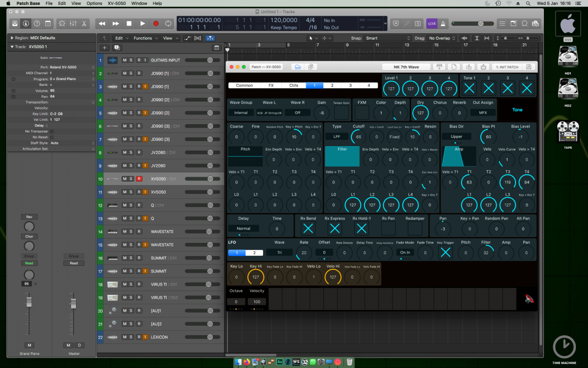Open the Editors scissors icon
This screenshot has height=368, width=588.
pos(84,23)
